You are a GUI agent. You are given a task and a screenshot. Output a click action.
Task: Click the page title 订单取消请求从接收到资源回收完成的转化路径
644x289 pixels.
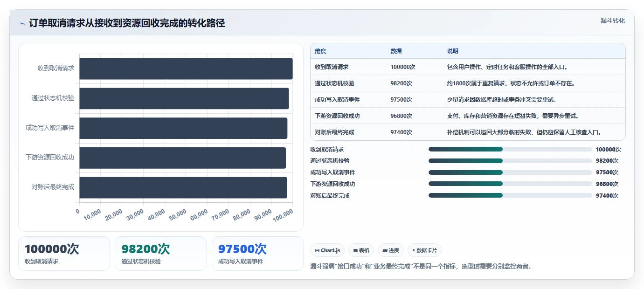[x=127, y=23]
